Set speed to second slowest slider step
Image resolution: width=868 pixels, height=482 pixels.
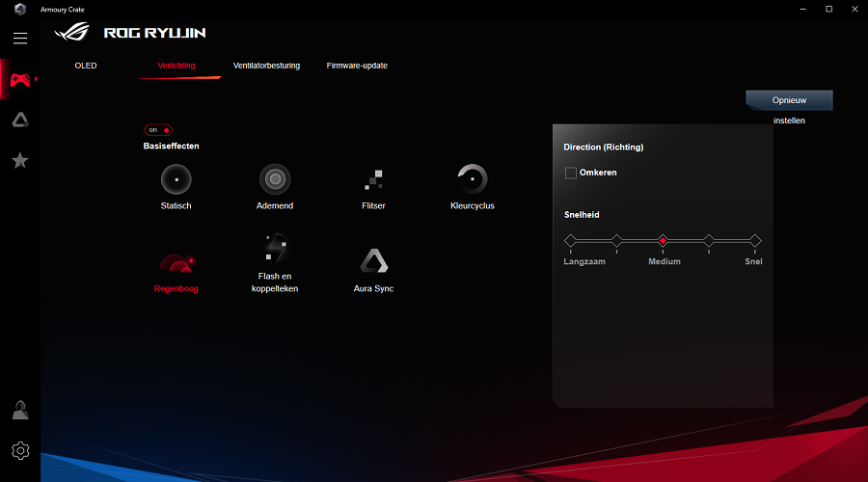[x=616, y=241]
